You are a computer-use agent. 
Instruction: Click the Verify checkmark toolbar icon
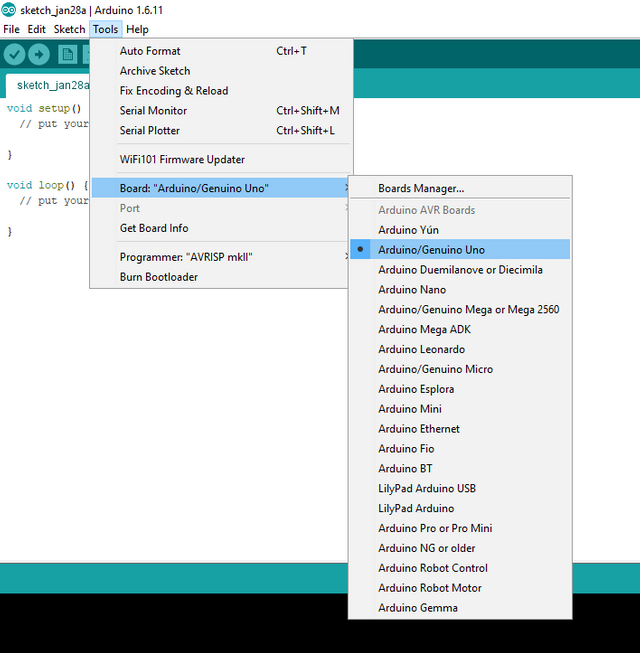click(x=15, y=54)
